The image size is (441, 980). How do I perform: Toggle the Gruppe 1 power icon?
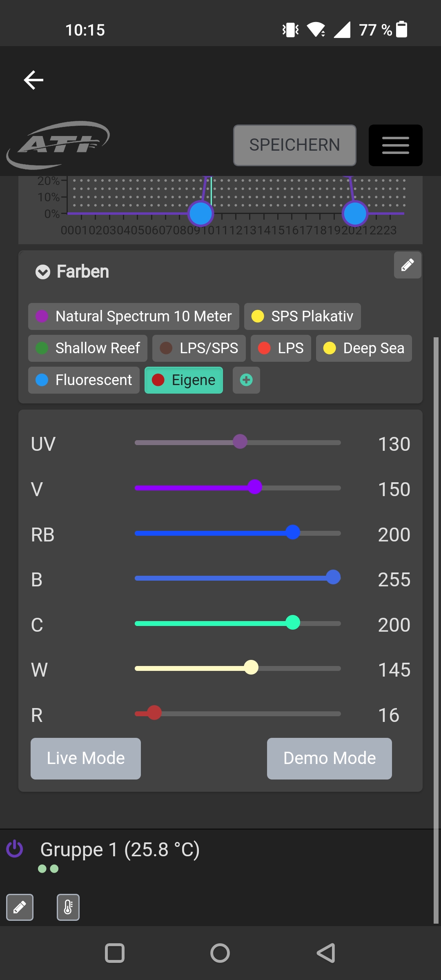point(15,849)
